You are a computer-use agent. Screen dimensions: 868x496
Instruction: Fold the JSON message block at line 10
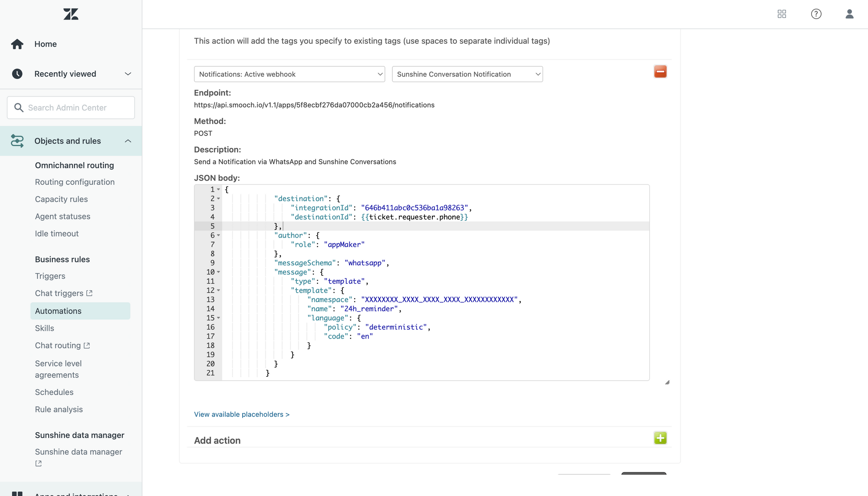coord(218,272)
